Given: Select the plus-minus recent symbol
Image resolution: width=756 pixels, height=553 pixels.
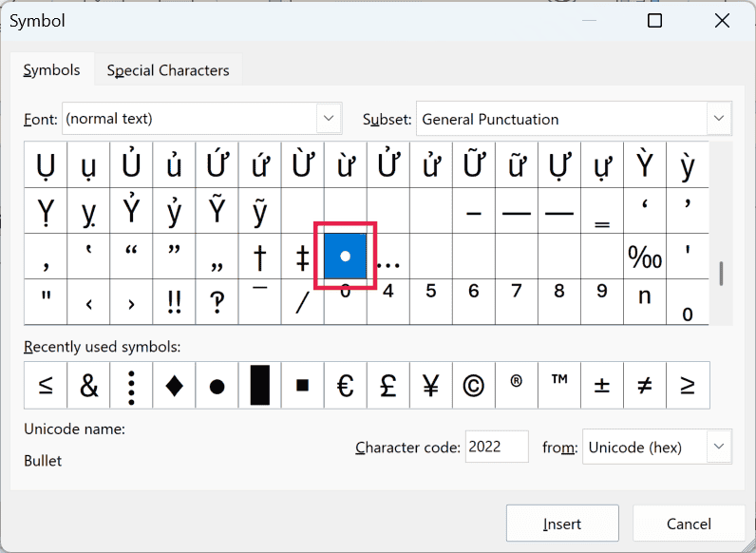Looking at the screenshot, I should coord(602,385).
